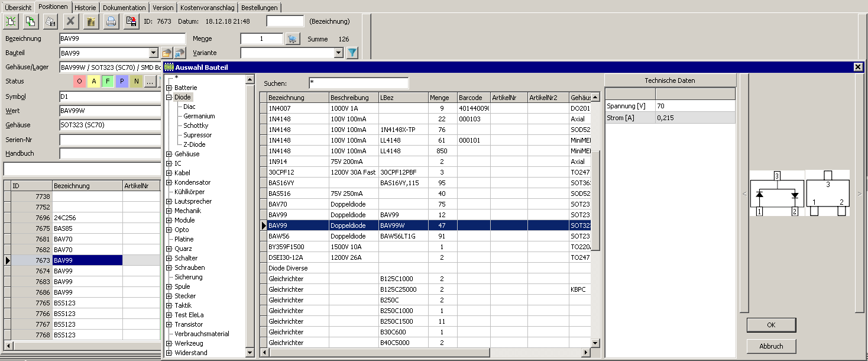Collapse the Diode tree node
The image size is (868, 361).
(x=169, y=97)
